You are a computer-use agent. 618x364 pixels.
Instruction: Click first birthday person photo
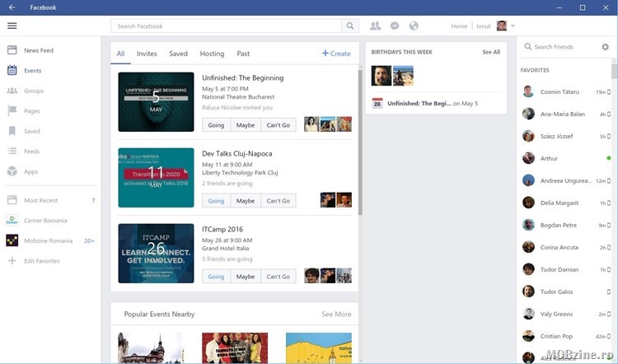click(382, 76)
